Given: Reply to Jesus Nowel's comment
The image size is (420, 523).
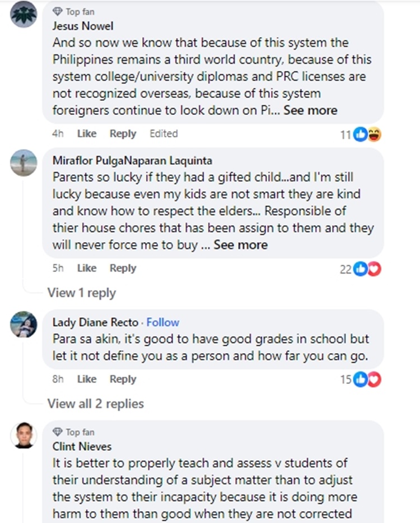Looking at the screenshot, I should point(123,133).
